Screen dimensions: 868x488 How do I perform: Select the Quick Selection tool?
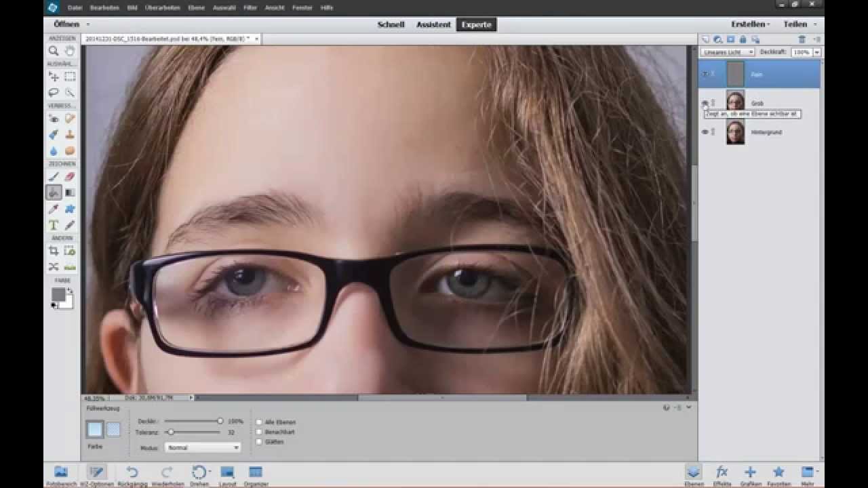(x=69, y=92)
